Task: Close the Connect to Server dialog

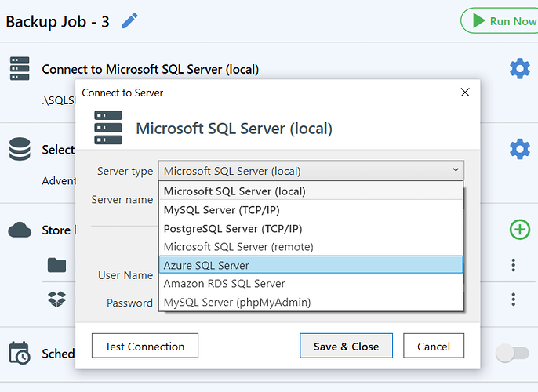Action: (465, 93)
